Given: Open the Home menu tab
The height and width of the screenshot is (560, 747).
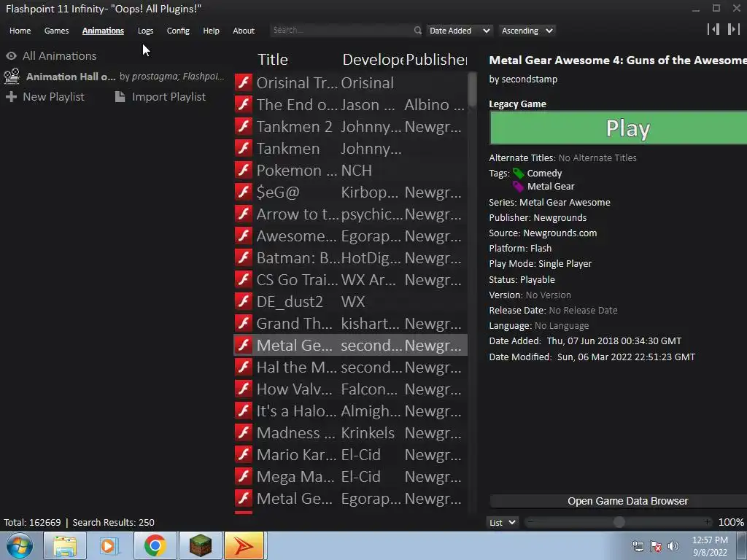Looking at the screenshot, I should click(x=20, y=31).
